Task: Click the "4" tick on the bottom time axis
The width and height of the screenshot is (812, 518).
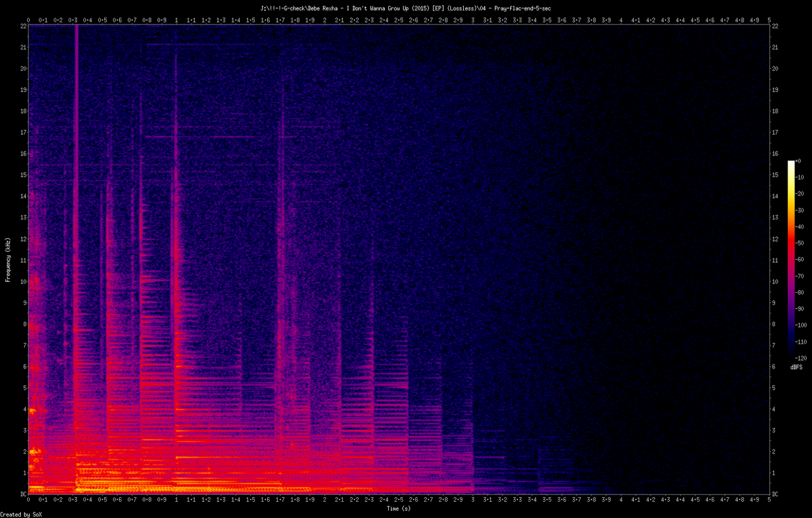Action: 621,500
